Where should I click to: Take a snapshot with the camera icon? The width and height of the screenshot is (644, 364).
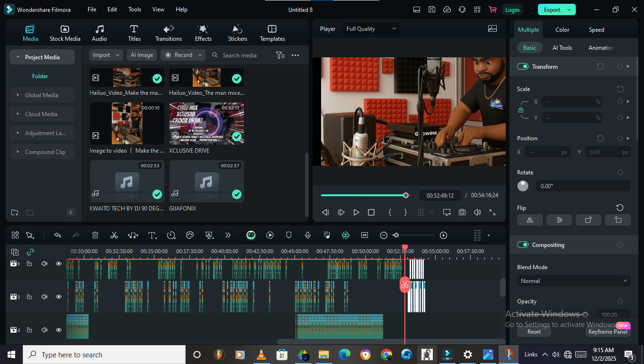[462, 212]
